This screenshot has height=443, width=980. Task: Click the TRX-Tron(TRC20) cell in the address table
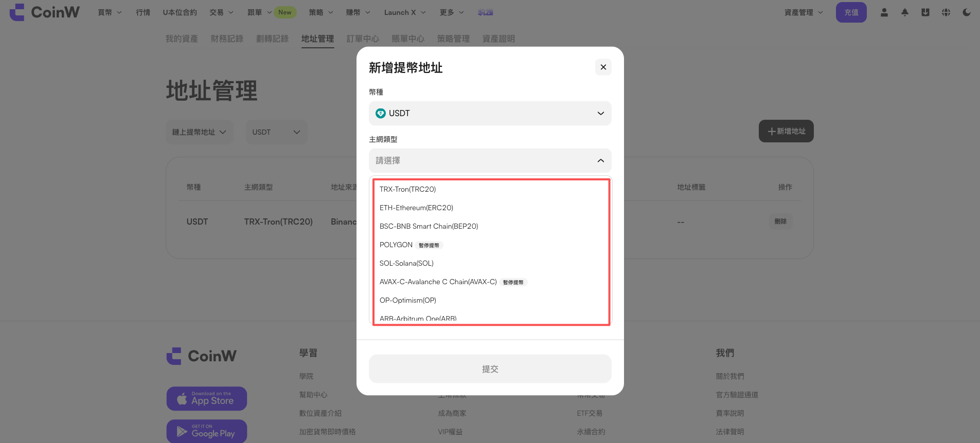(278, 221)
